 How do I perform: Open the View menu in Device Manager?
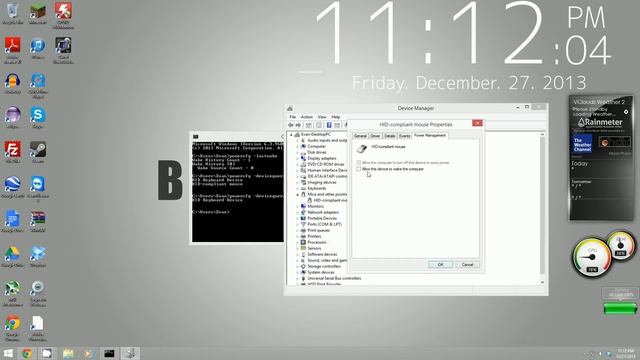point(322,117)
